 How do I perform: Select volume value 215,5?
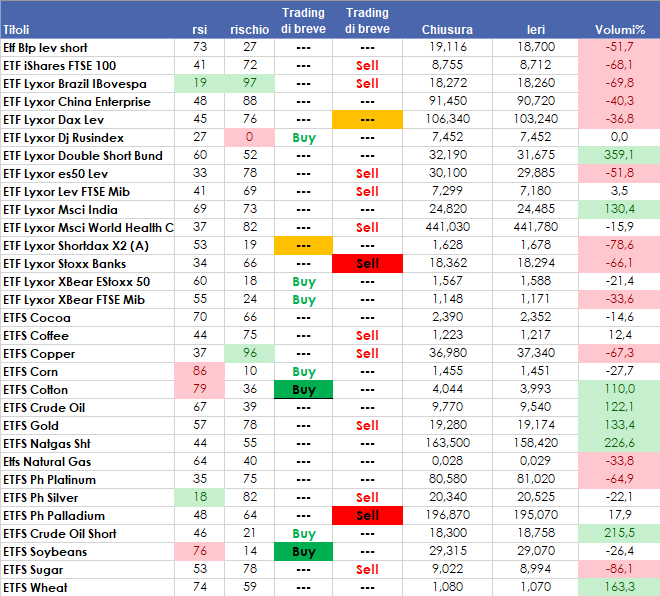tap(619, 533)
